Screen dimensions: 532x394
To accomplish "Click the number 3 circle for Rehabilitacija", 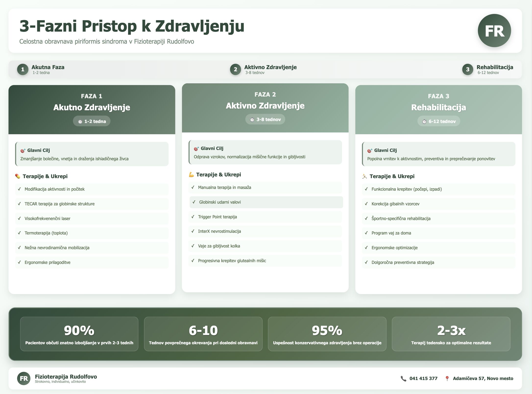I will pos(468,69).
